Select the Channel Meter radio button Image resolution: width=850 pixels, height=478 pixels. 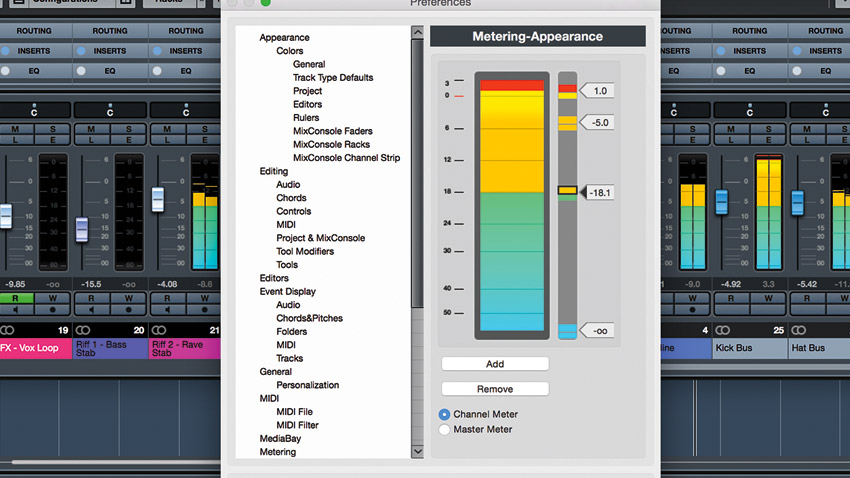(x=444, y=415)
